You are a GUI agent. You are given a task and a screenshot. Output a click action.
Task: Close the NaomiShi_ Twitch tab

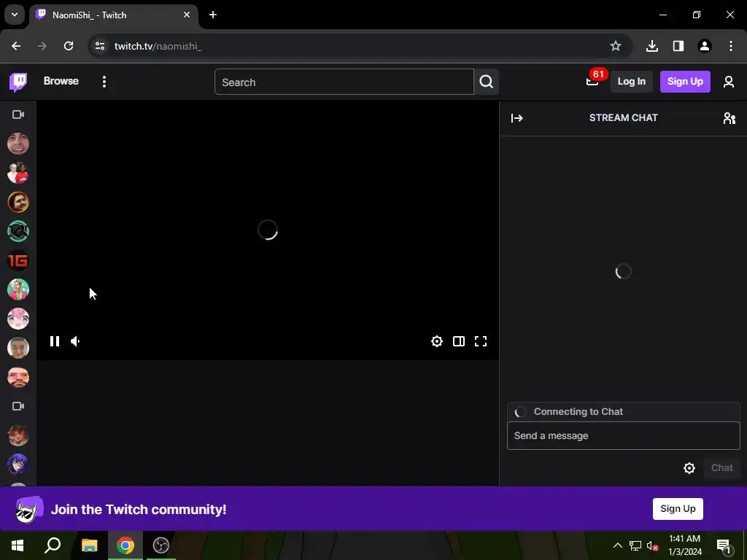tap(187, 15)
